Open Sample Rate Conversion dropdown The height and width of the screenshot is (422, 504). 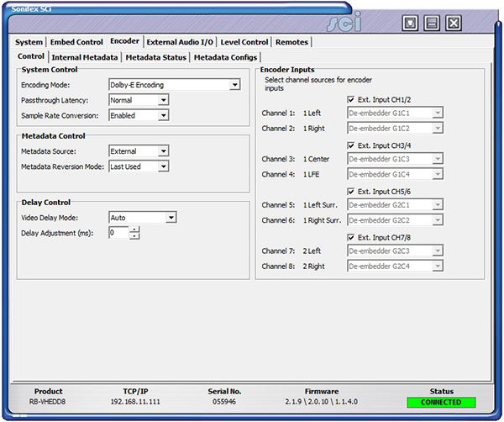pos(163,115)
